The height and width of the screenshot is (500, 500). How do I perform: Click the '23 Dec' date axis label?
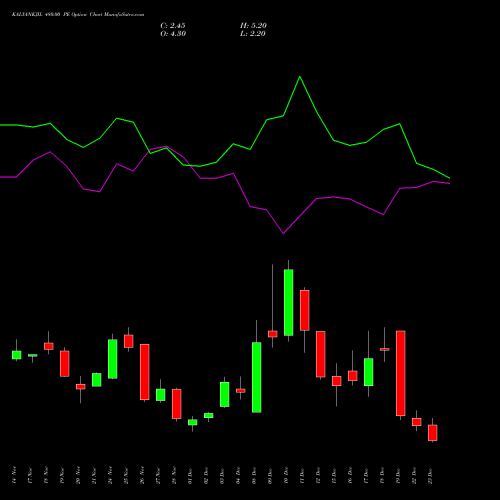[x=430, y=475]
